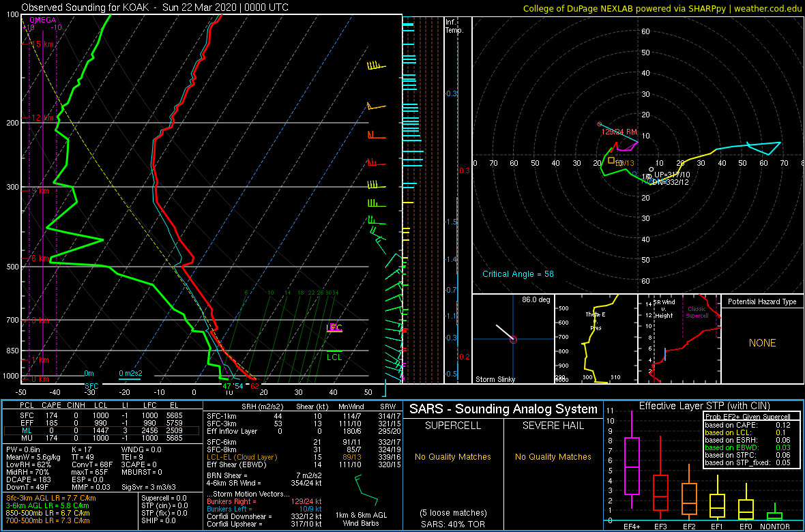
Task: Select the highlighted ML parcel row
Action: pyautogui.click(x=102, y=431)
